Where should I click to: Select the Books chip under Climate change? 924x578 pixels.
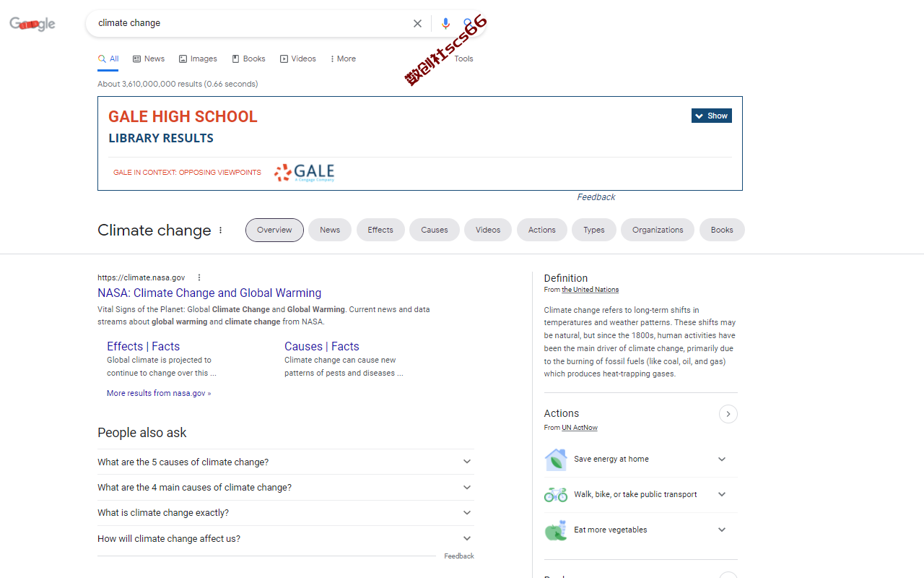point(722,230)
